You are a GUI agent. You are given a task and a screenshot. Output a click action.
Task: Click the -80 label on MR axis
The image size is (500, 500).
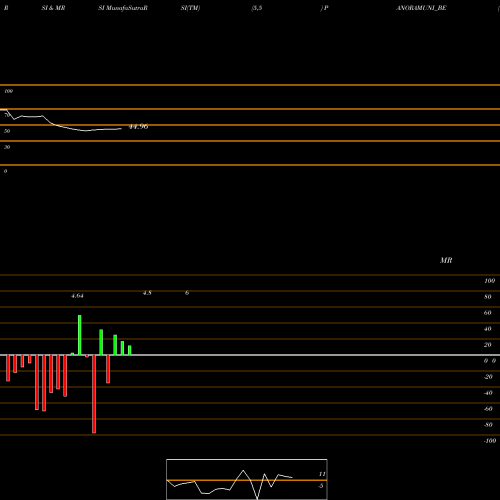(488, 425)
